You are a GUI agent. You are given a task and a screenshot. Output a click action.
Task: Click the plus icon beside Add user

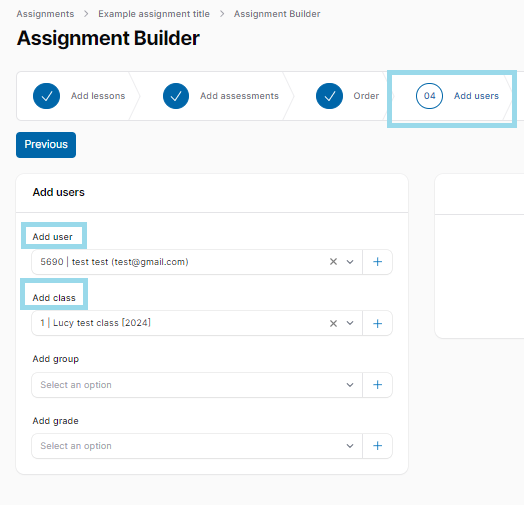377,262
